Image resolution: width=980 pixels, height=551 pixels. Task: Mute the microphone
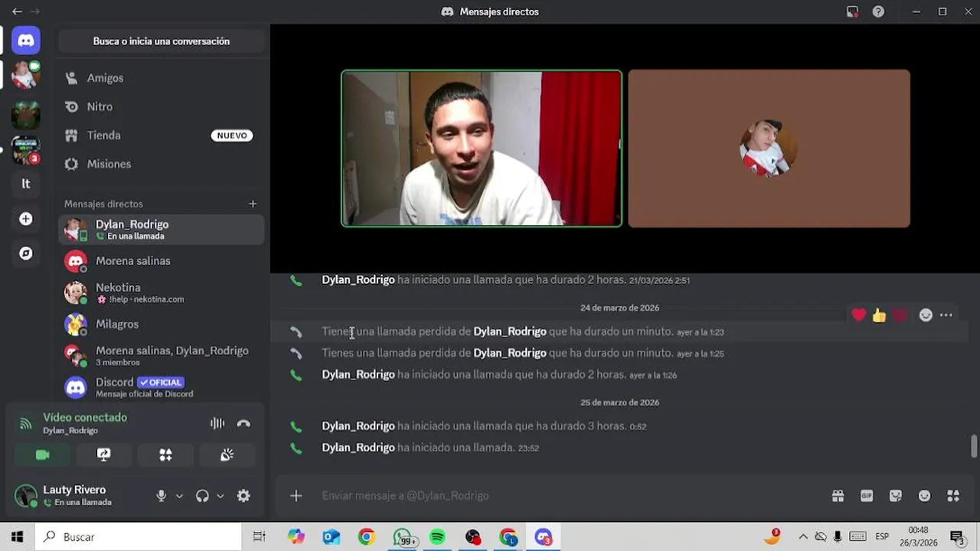pos(161,496)
